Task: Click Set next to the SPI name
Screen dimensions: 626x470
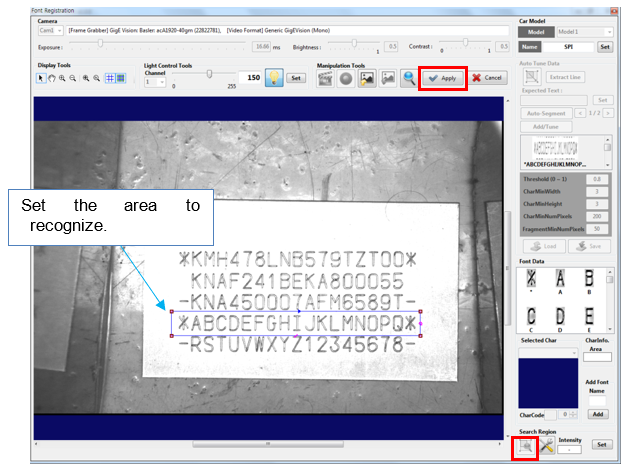Action: click(605, 47)
